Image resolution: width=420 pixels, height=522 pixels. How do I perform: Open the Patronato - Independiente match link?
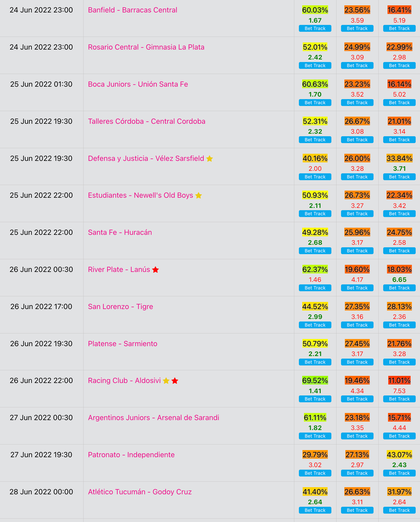tap(131, 455)
